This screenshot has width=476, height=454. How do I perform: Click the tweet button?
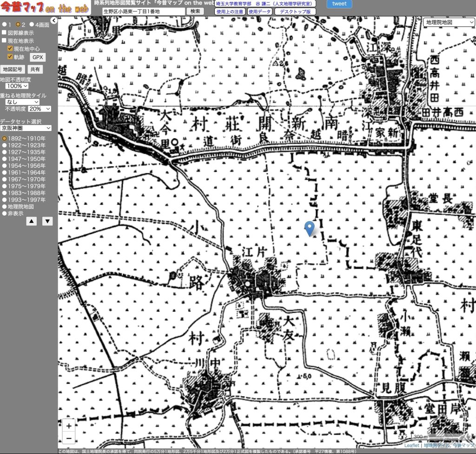click(339, 4)
